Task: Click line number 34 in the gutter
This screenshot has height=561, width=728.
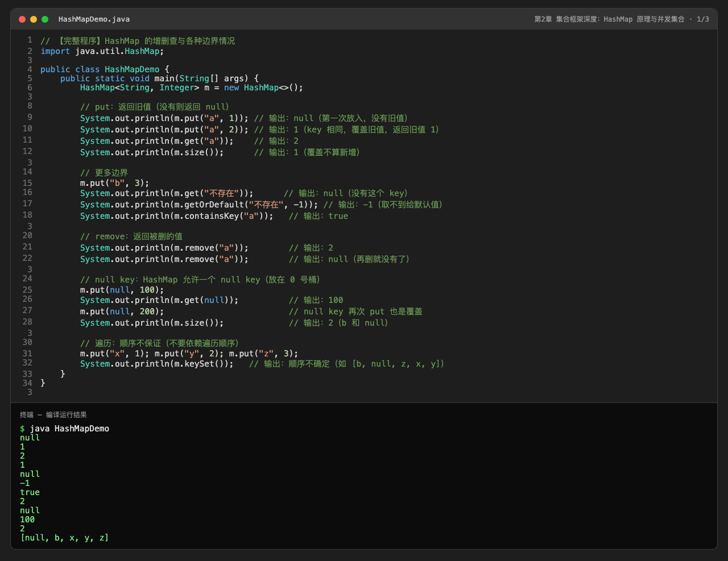Action: click(27, 383)
